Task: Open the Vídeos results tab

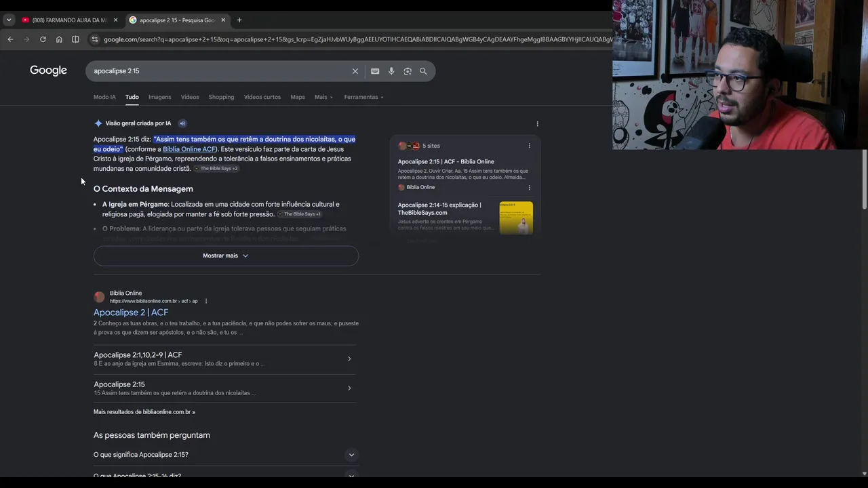Action: tap(190, 97)
